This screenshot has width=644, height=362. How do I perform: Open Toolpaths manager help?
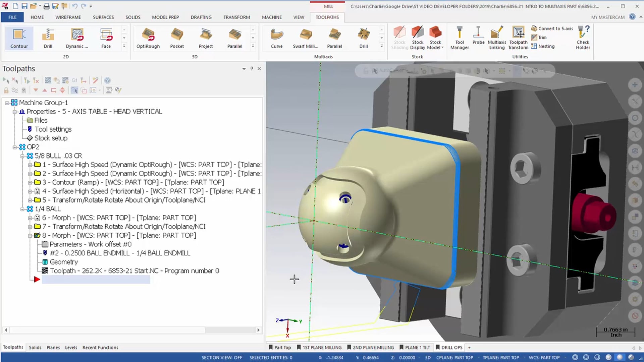[x=107, y=80]
